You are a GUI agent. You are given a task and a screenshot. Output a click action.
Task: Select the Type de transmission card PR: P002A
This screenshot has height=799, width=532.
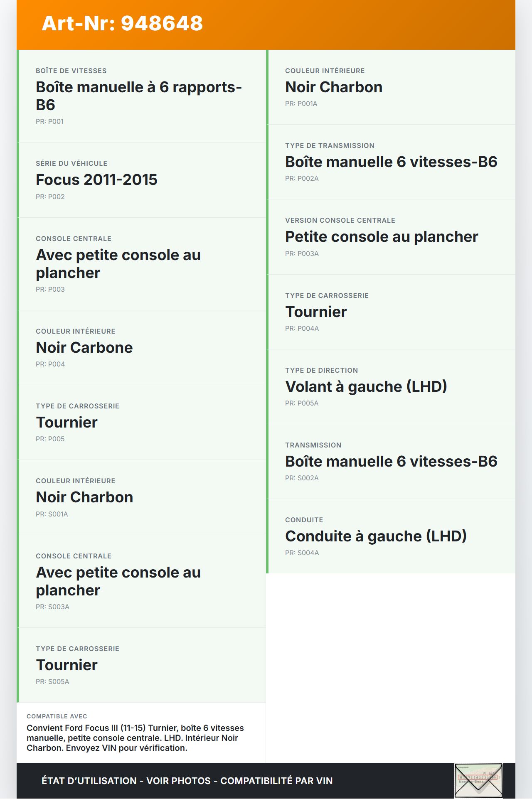click(x=391, y=162)
